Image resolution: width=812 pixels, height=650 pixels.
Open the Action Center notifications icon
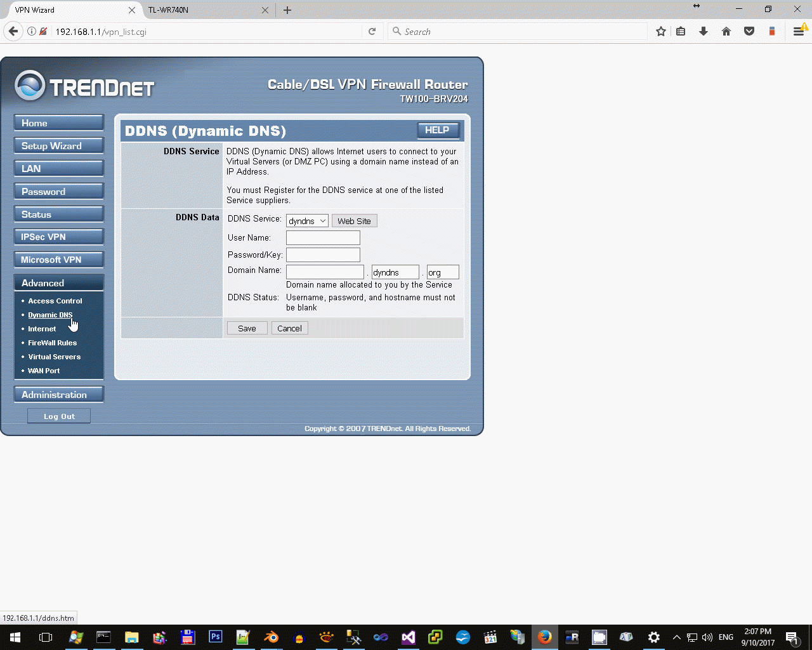pos(792,637)
